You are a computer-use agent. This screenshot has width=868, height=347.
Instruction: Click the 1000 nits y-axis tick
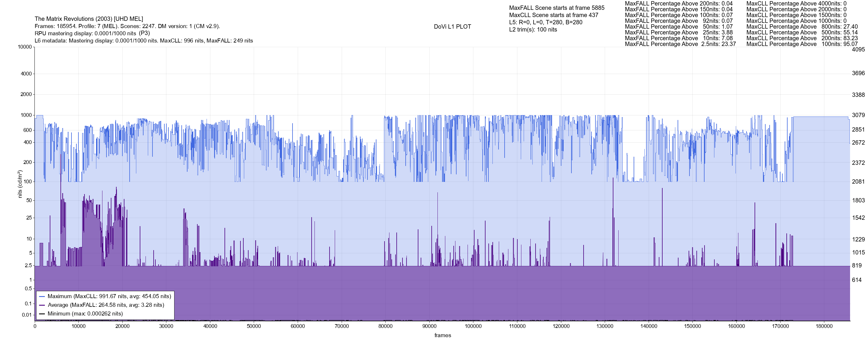point(26,115)
